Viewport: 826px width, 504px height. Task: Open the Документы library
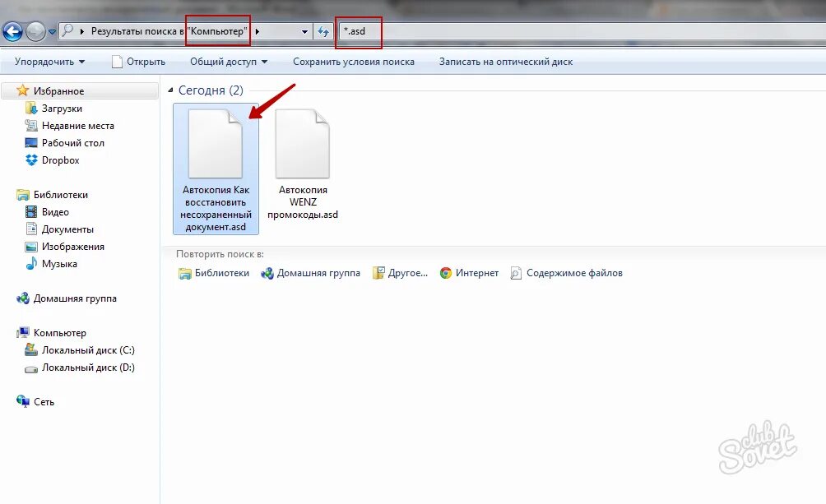(x=67, y=229)
